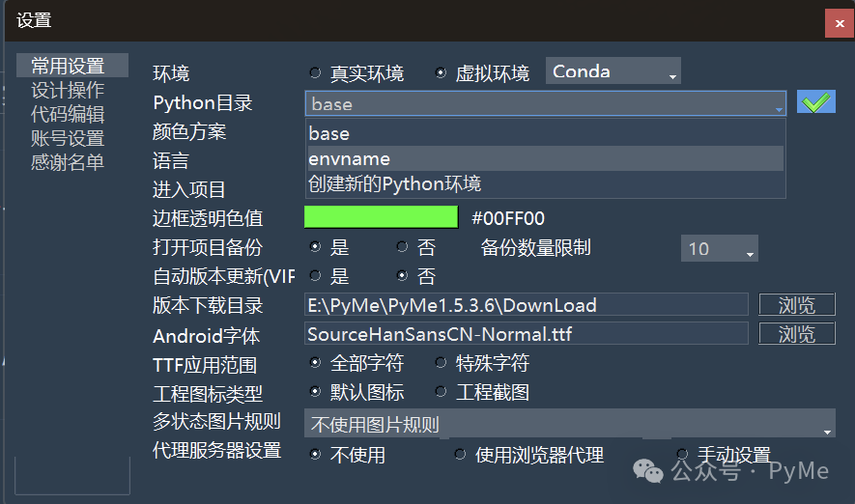This screenshot has width=855, height=504.
Task: Click the 语言 label
Action: (x=171, y=160)
